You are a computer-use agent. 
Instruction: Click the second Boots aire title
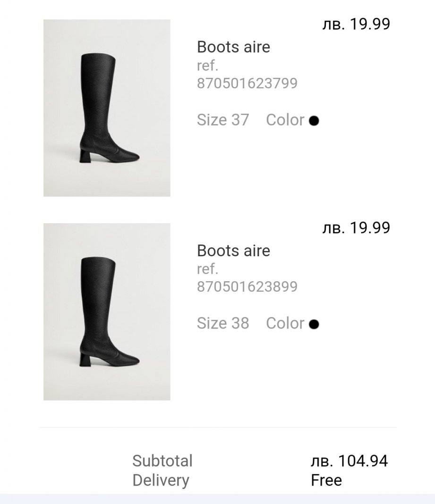(233, 250)
